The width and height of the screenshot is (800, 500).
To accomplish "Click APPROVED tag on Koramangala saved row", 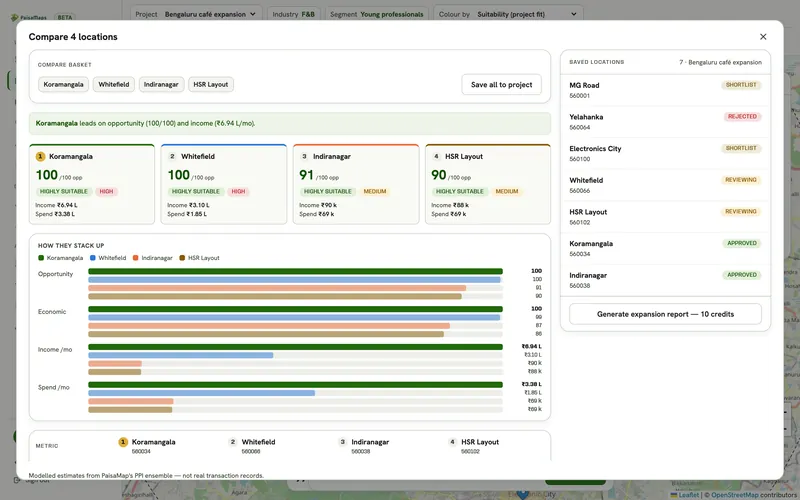I will 742,243.
